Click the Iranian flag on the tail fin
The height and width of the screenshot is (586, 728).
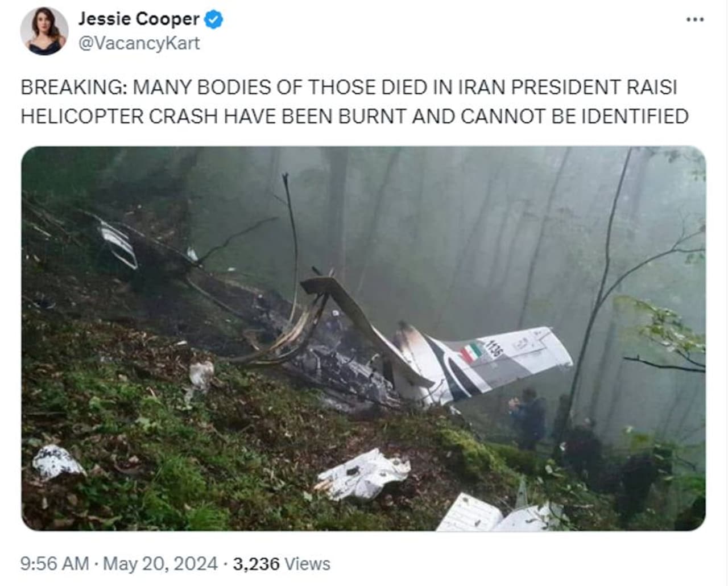pos(471,352)
